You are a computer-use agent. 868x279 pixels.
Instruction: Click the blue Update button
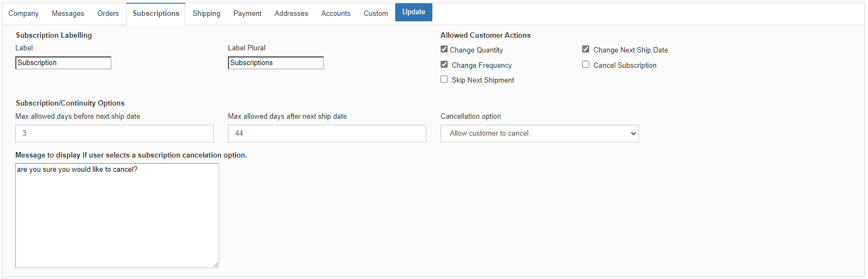pos(414,12)
